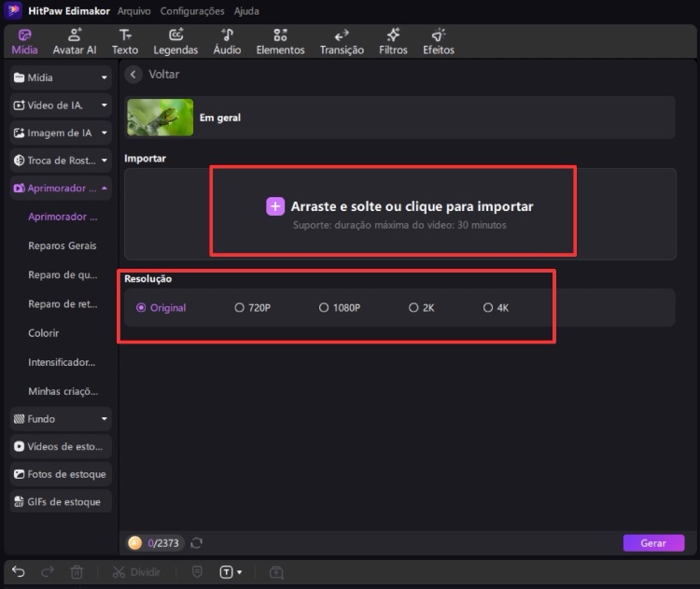This screenshot has height=589, width=700.
Task: Open the Configurações menu
Action: tap(192, 11)
